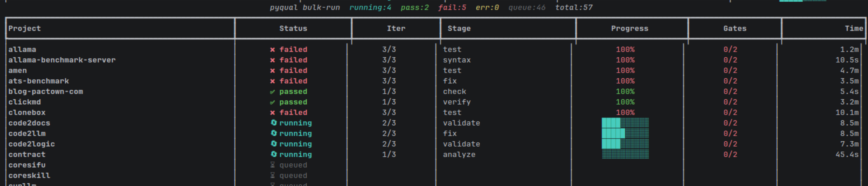Click the Project column header

tap(25, 28)
